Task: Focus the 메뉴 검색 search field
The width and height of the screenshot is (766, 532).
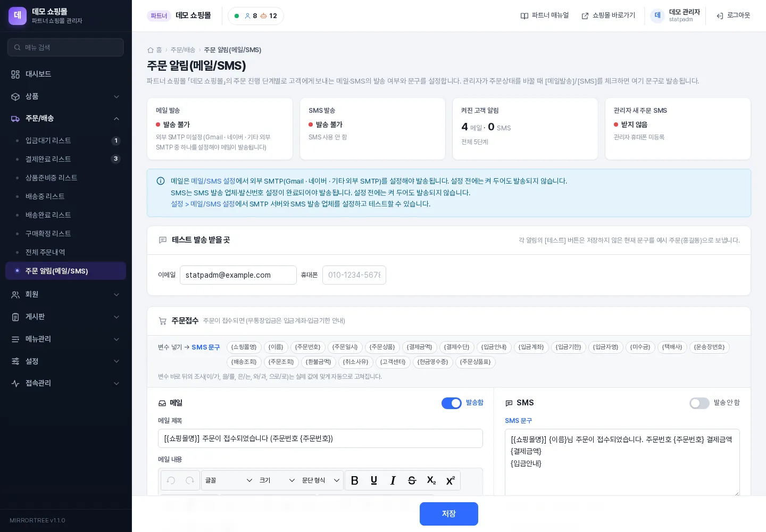Action: tap(65, 48)
